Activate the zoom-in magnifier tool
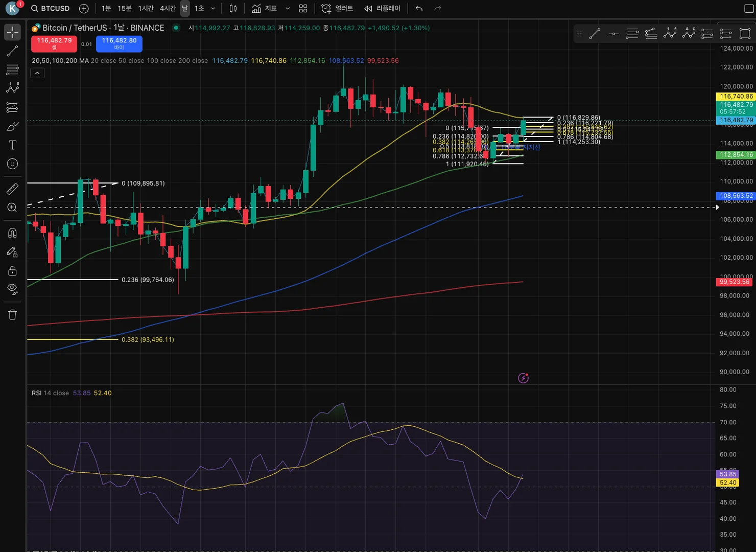The height and width of the screenshot is (552, 756). tap(12, 208)
